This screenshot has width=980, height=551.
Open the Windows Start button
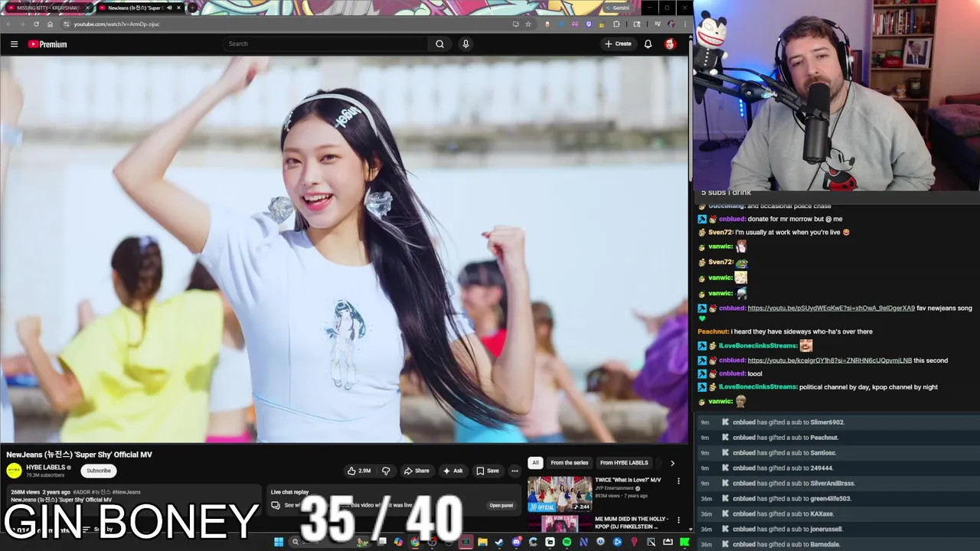279,542
